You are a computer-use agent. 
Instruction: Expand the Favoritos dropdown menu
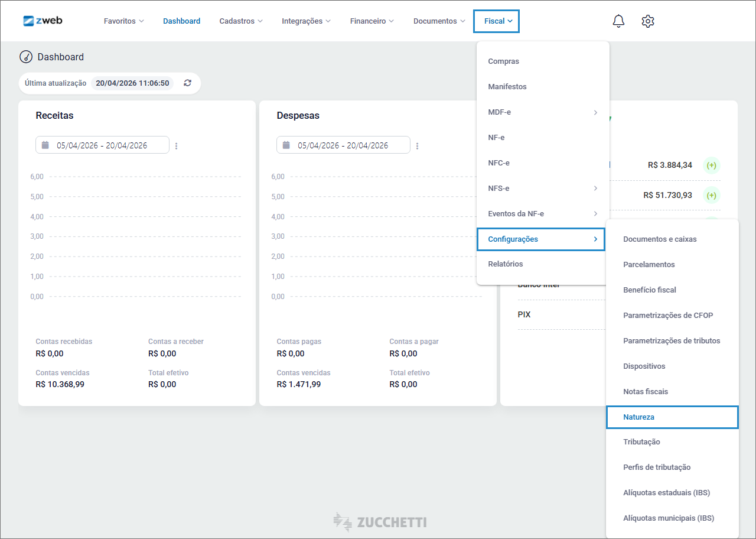pos(123,21)
